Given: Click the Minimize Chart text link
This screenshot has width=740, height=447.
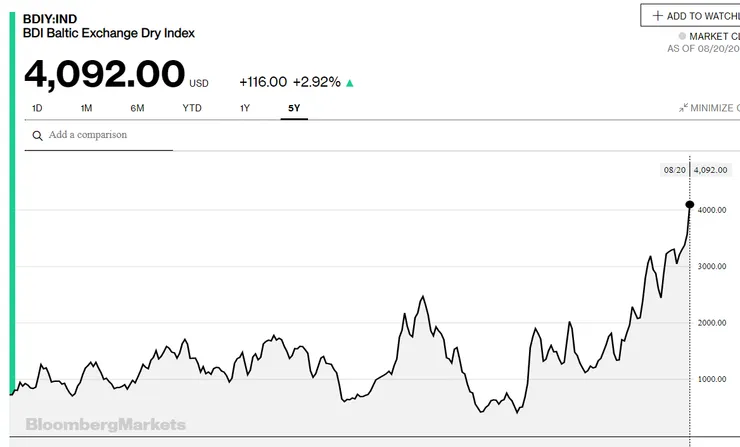Looking at the screenshot, I should (714, 108).
